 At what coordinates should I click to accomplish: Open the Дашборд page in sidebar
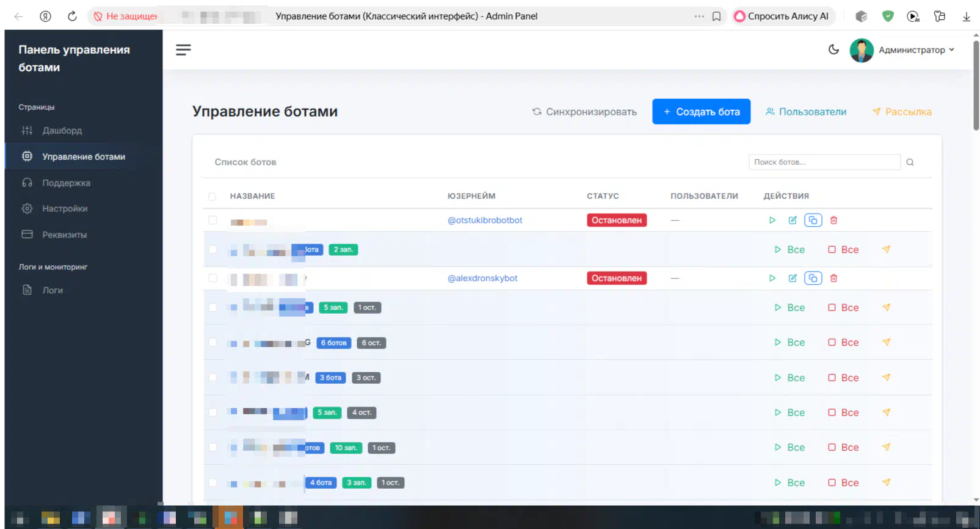point(62,131)
